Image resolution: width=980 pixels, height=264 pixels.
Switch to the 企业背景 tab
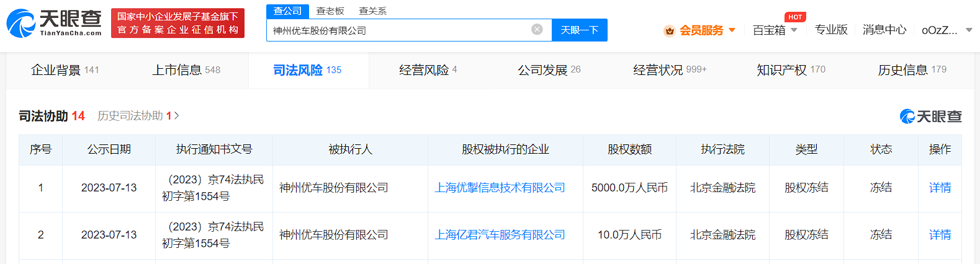coord(65,70)
